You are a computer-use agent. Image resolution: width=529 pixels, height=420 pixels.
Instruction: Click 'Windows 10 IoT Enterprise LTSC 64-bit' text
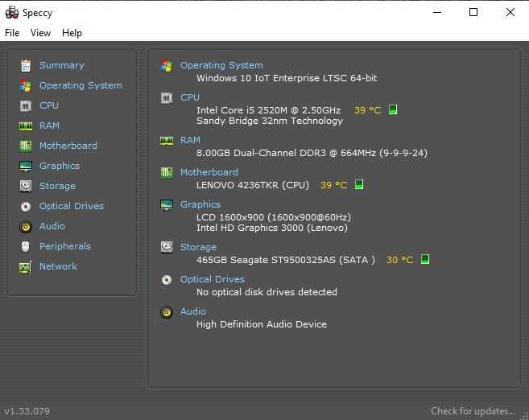click(287, 78)
